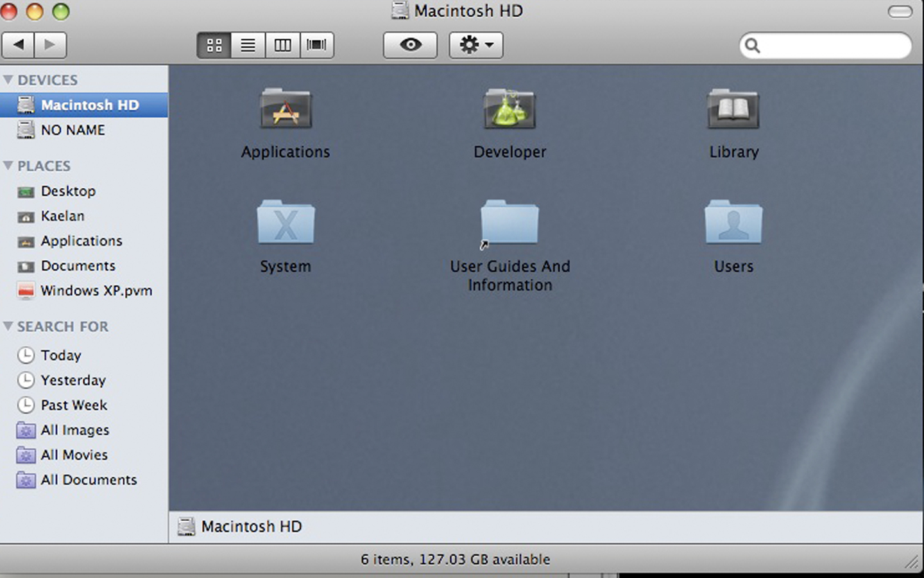Click the NO NAME drive icon
The width and height of the screenshot is (924, 578).
(x=26, y=130)
